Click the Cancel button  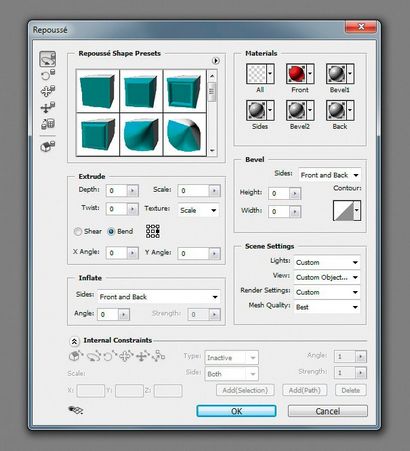click(x=328, y=411)
